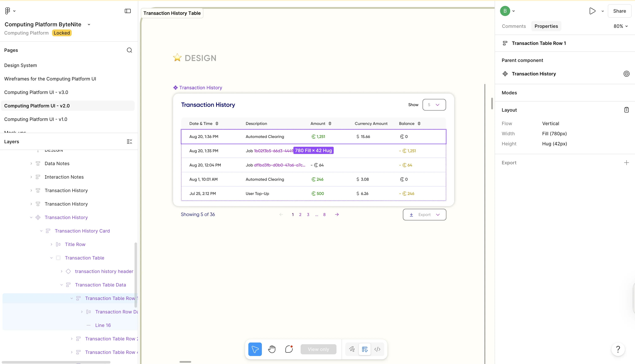Select the Line 16 layer
The image size is (635, 364).
[103, 325]
